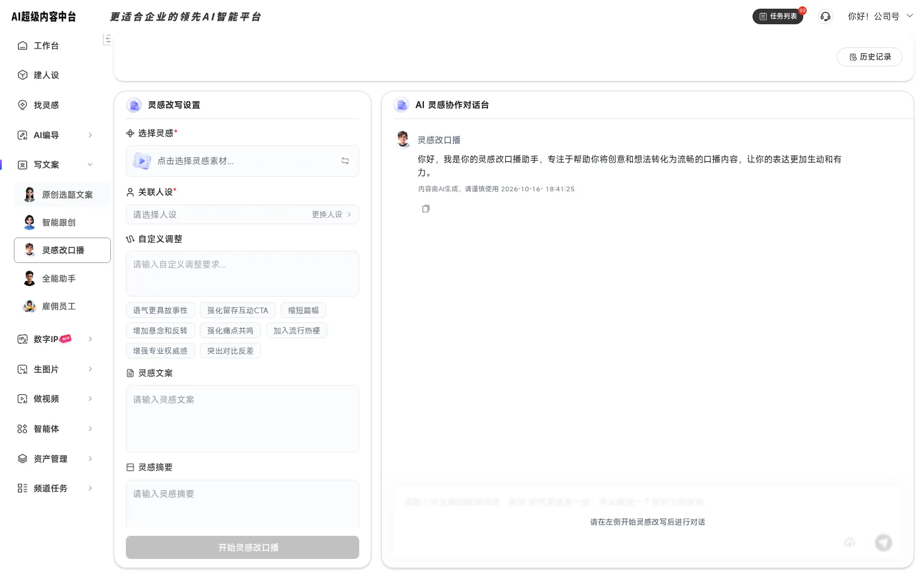This screenshot has width=924, height=578.
Task: Click the upload icon in chat box
Action: (x=850, y=542)
